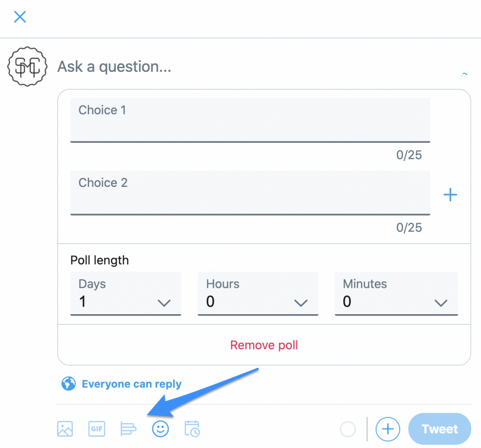
Task: Open the Days dropdown for poll length
Action: pos(125,294)
